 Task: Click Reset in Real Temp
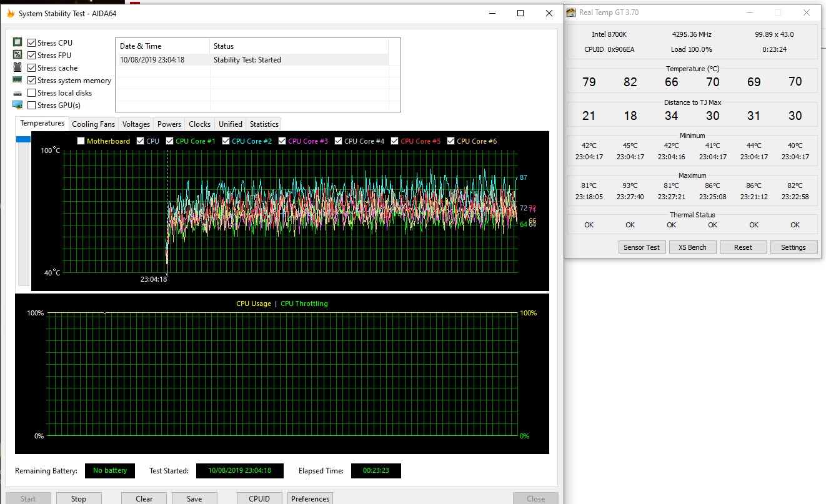point(743,247)
